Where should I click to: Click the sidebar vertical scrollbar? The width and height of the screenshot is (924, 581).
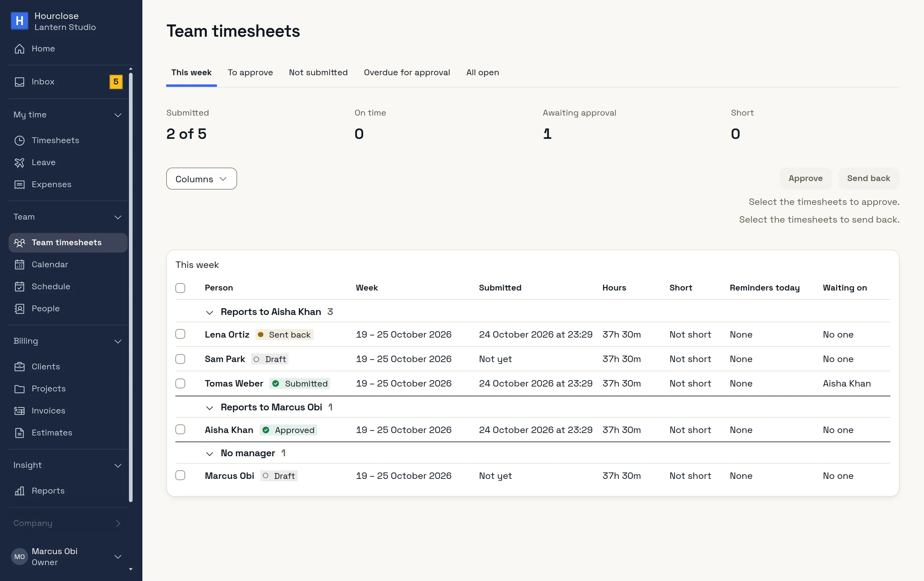(131, 287)
